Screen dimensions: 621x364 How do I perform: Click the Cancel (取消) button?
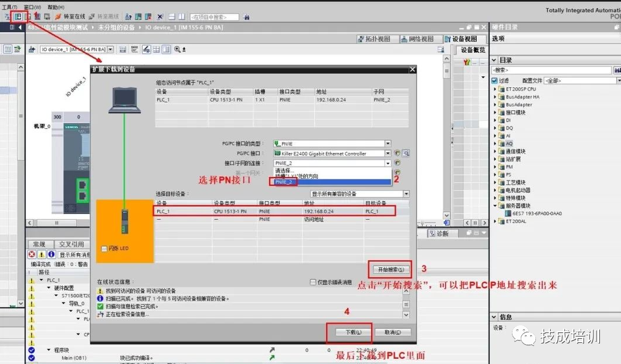click(x=392, y=332)
